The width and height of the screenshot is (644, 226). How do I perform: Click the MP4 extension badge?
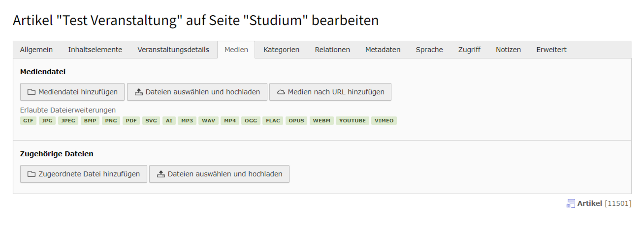point(230,121)
